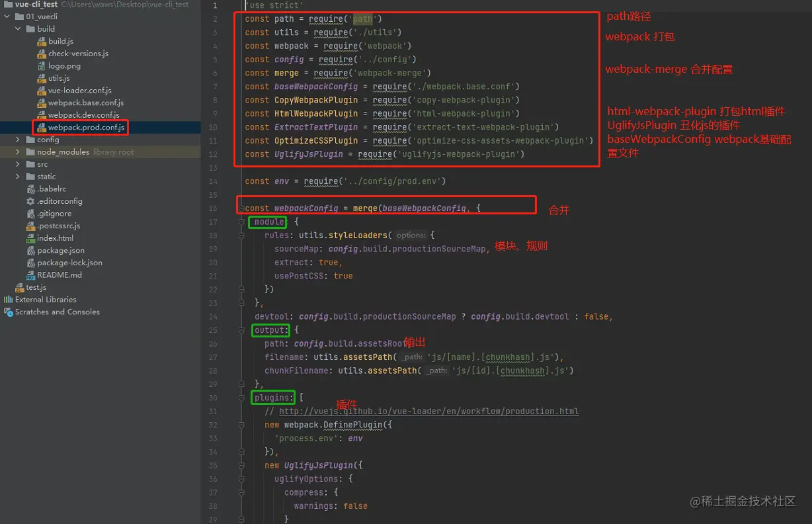Click 'chunkFilename' on line 28

(296, 371)
